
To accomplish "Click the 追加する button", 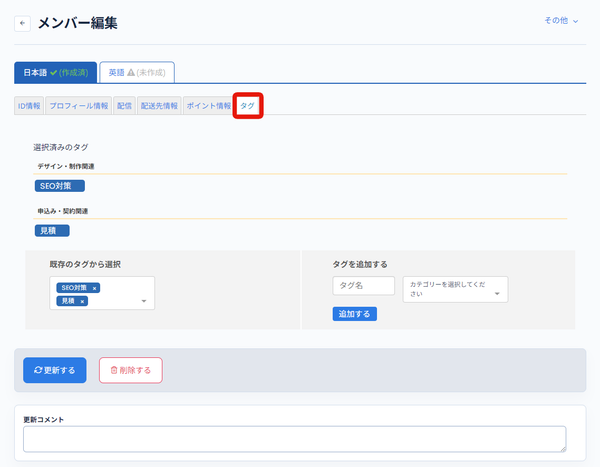I will click(355, 314).
